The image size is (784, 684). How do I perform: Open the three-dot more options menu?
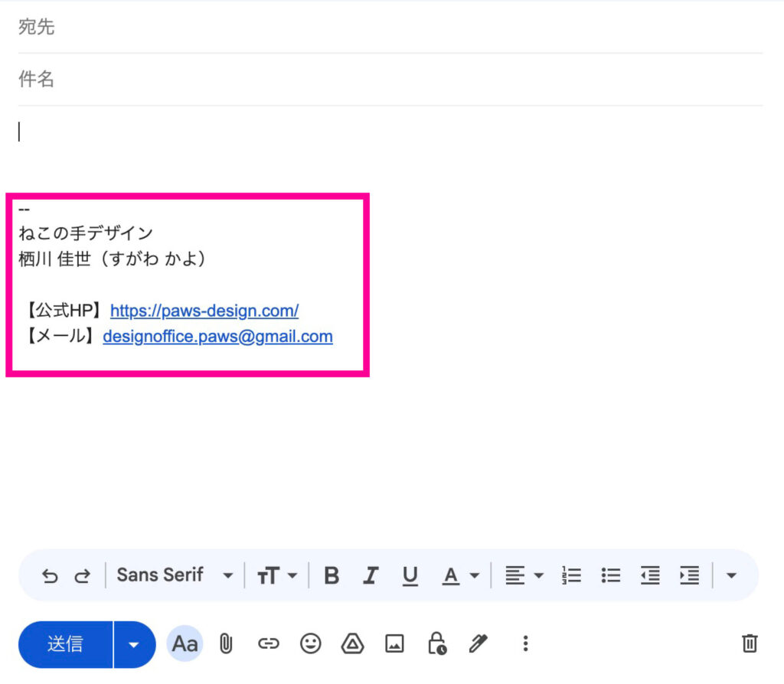pyautogui.click(x=525, y=643)
